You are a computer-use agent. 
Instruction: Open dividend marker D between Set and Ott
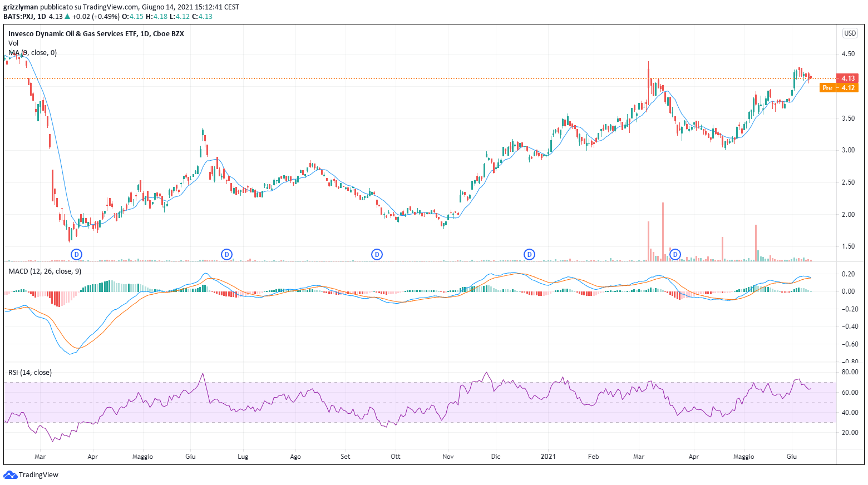pyautogui.click(x=377, y=255)
